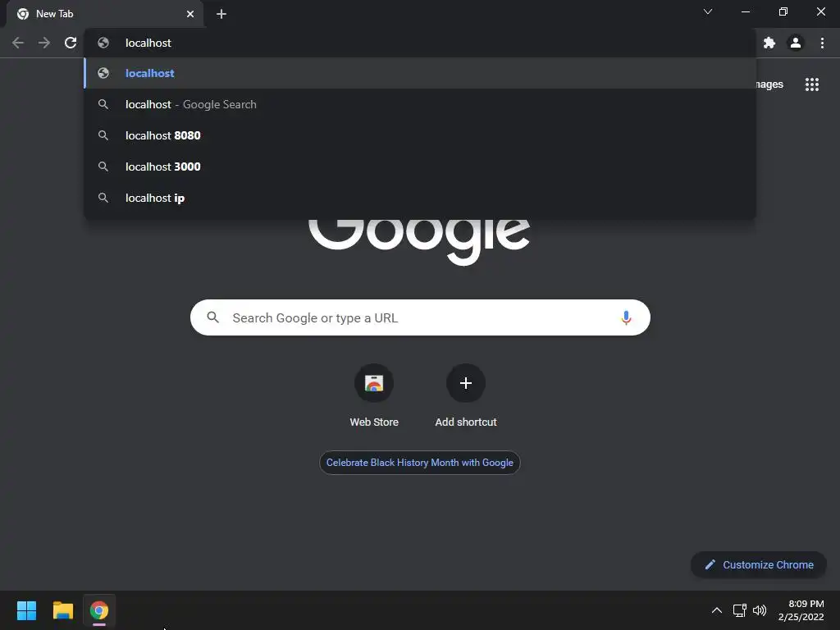Choose the localhost ip suggestion

tap(420, 198)
